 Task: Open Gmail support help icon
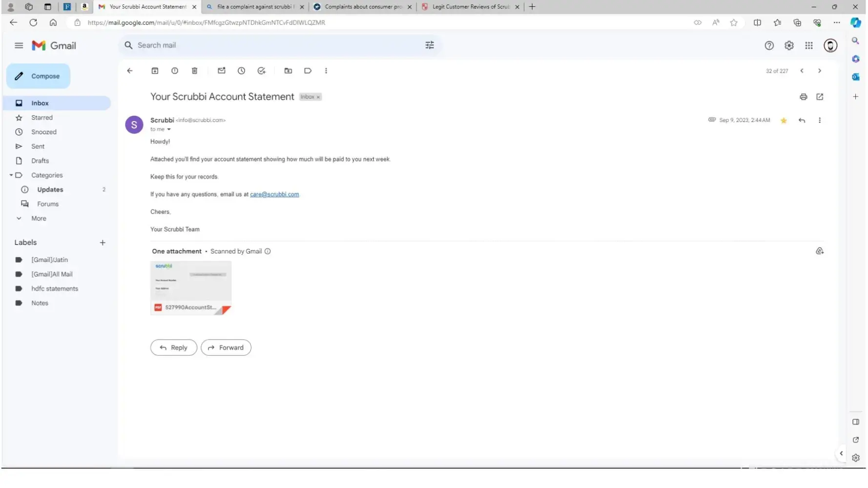coord(769,46)
